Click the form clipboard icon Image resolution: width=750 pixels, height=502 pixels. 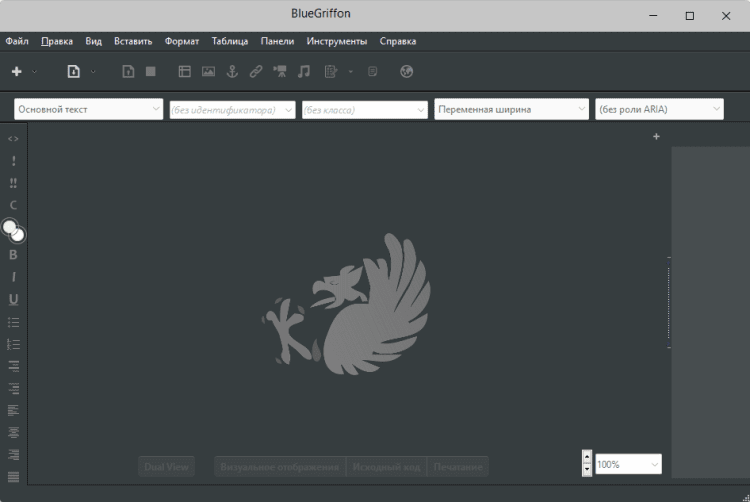click(x=331, y=72)
